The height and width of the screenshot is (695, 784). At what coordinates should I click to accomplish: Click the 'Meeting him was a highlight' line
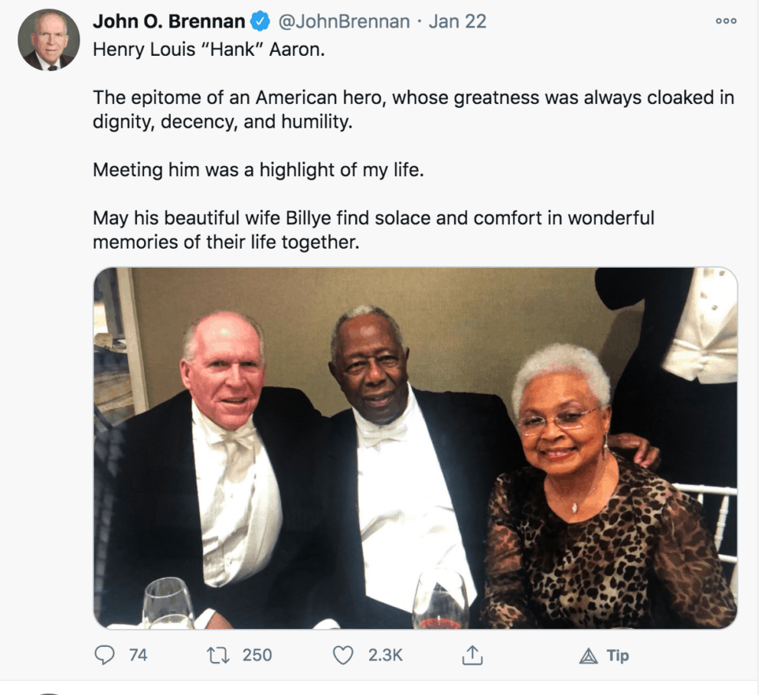pos(259,171)
